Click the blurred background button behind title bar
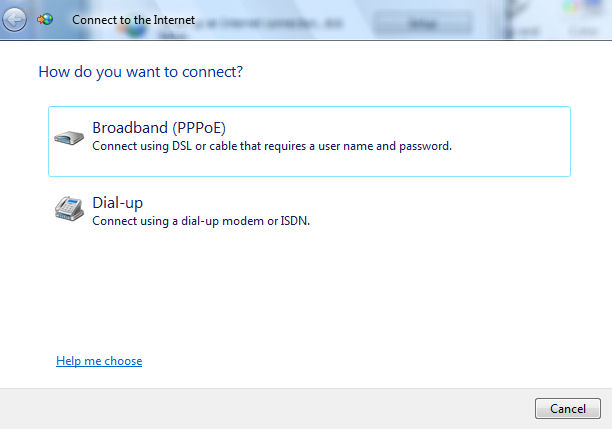Image resolution: width=612 pixels, height=429 pixels. coord(423,24)
